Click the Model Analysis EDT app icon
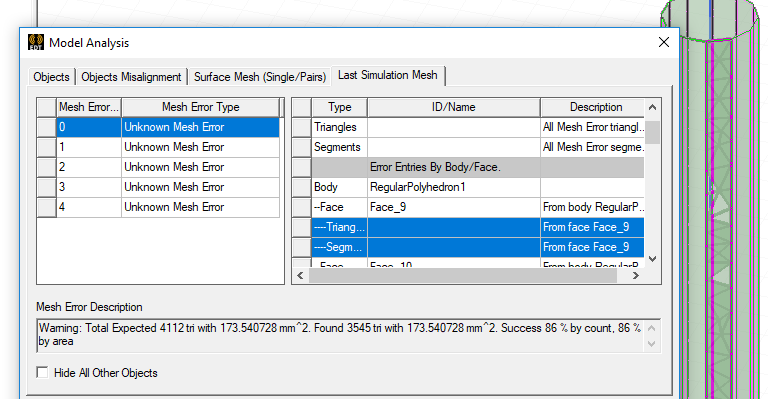Viewport: 768px width, 399px height. 36,42
